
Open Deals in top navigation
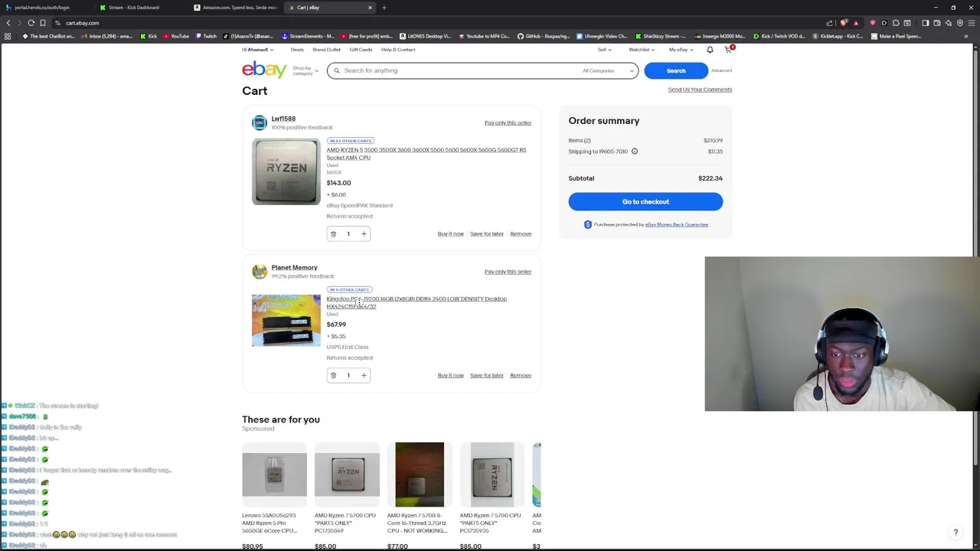coord(297,50)
